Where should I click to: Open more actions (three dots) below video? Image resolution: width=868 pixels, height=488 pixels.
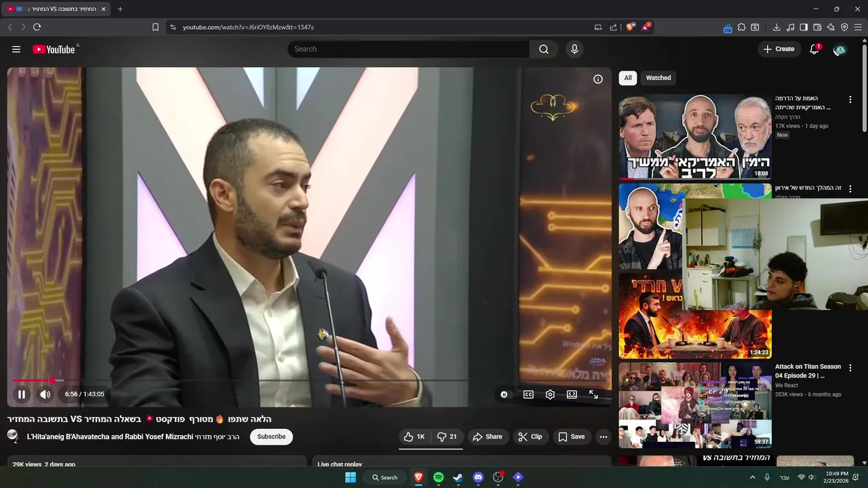click(604, 436)
